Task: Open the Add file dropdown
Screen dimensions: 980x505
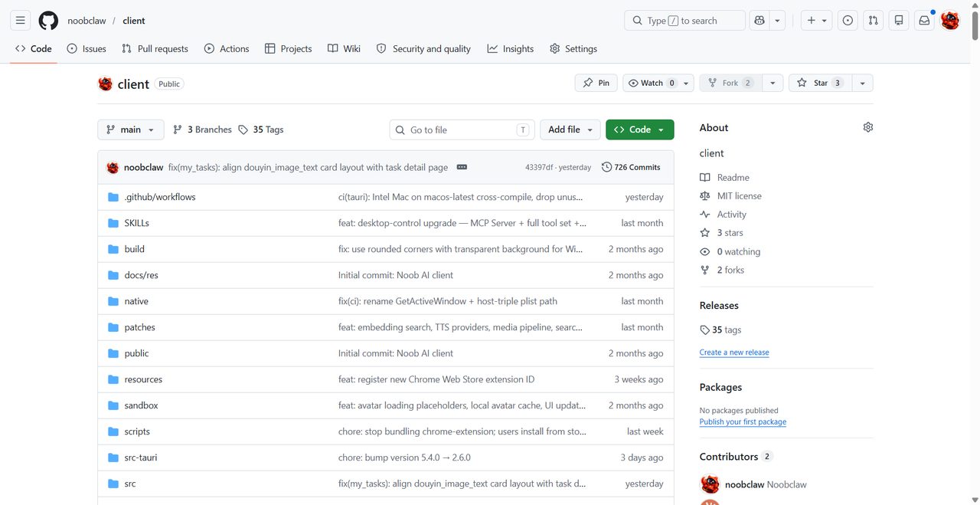Action: click(570, 130)
